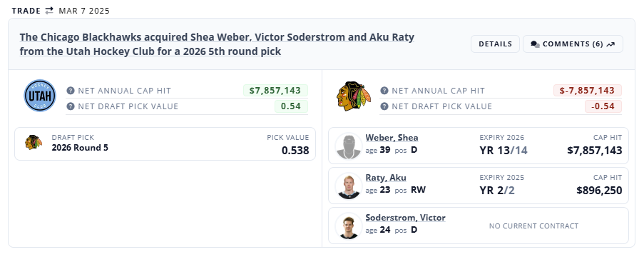Image resolution: width=644 pixels, height=257 pixels.
Task: Open Comments (6) button
Action: tap(573, 44)
